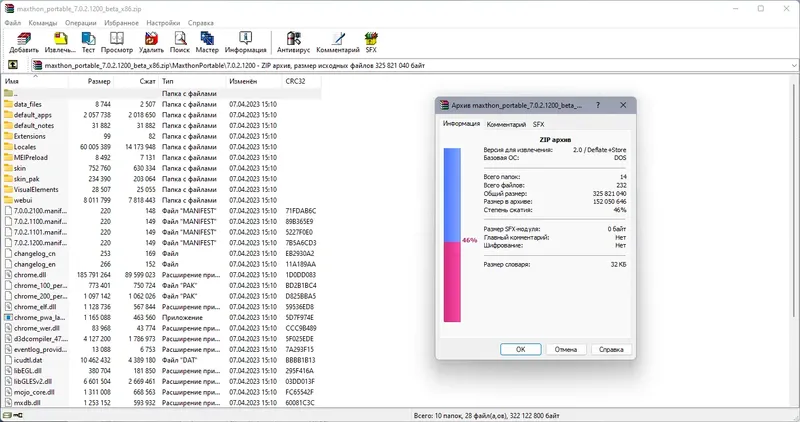The height and width of the screenshot is (422, 800).
Task: Select the chrome_elf.dll file row
Action: [161, 307]
